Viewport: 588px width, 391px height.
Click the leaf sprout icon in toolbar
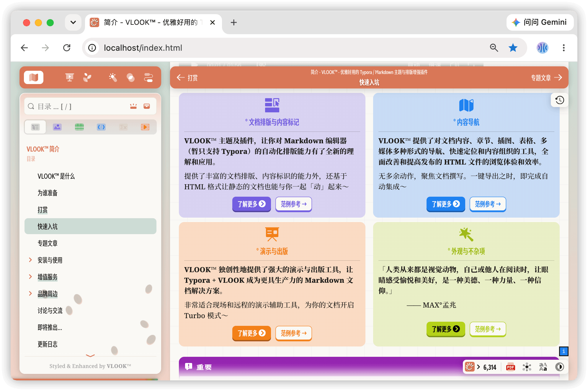[x=87, y=78]
